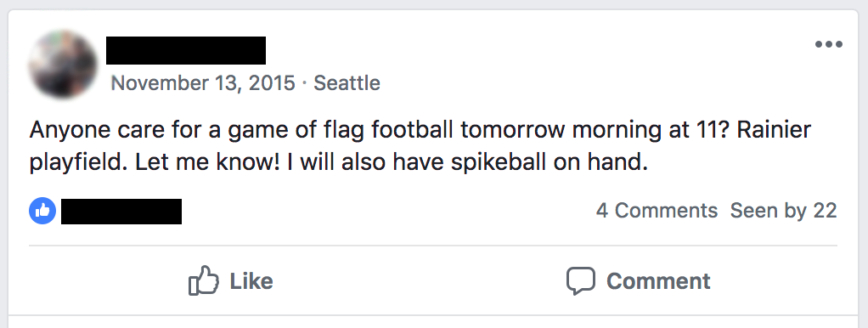The height and width of the screenshot is (328, 868).
Task: Click the thumbs-up outline icon beside Like
Action: (204, 280)
